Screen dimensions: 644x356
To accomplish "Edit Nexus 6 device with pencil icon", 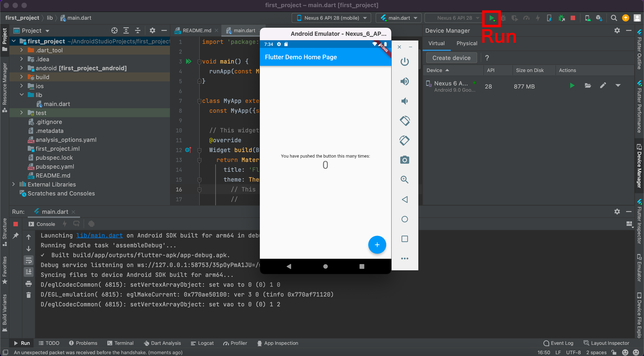I will tap(603, 86).
